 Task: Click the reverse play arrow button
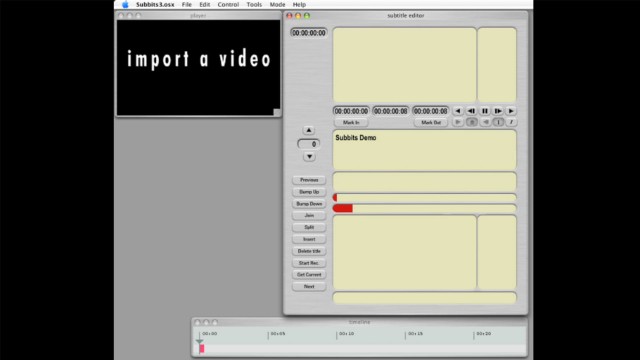pos(458,111)
